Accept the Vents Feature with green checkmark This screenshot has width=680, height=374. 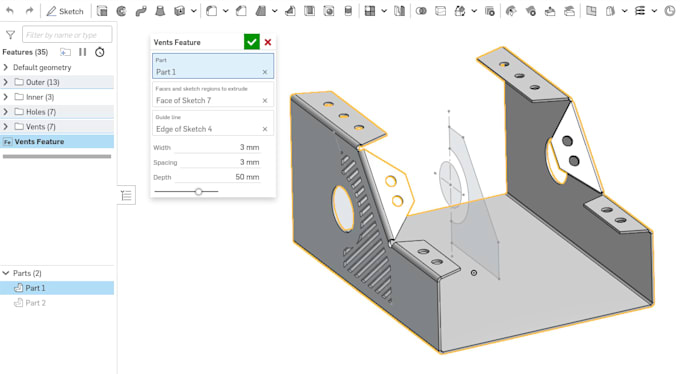click(x=252, y=42)
